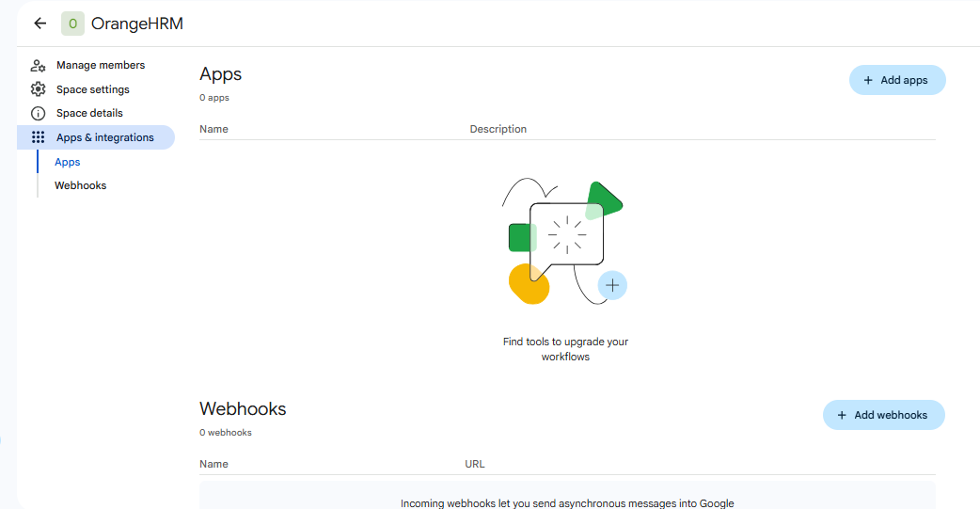Click the OrangeHRM space title
Screen dimensions: 980x509
(137, 24)
